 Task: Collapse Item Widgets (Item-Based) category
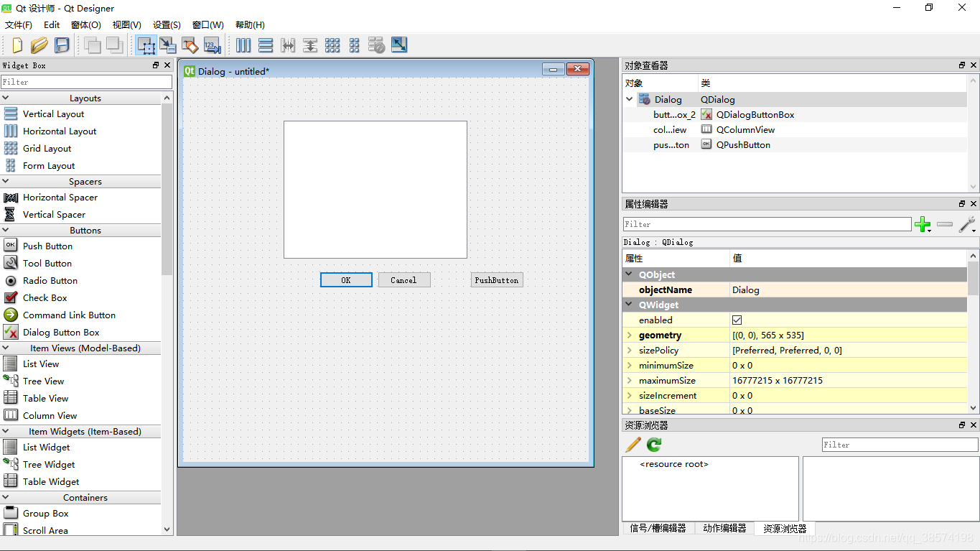(x=6, y=432)
